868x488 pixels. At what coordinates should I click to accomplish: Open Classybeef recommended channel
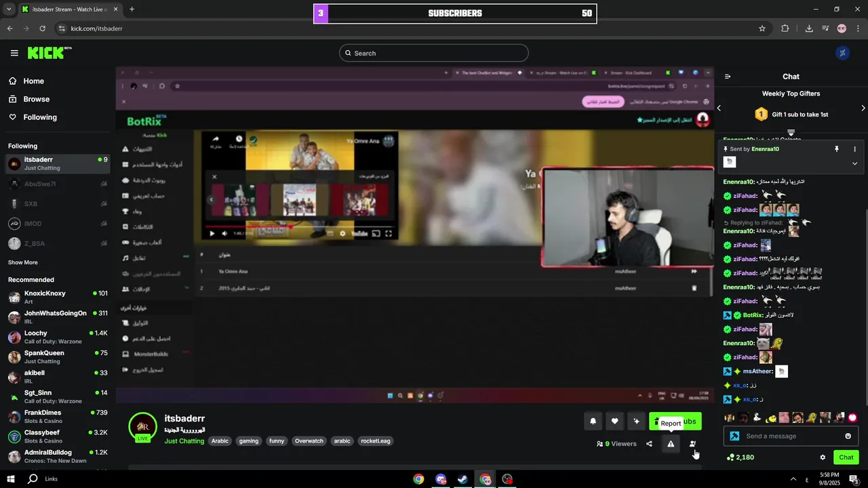click(58, 436)
